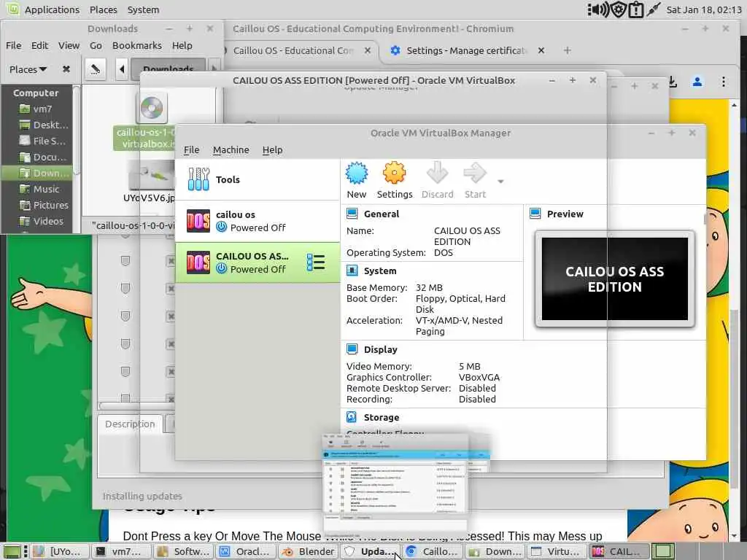Viewport: 747px width, 560px height.
Task: Switch to the Settings - Manage certificates tab
Action: pyautogui.click(x=466, y=50)
